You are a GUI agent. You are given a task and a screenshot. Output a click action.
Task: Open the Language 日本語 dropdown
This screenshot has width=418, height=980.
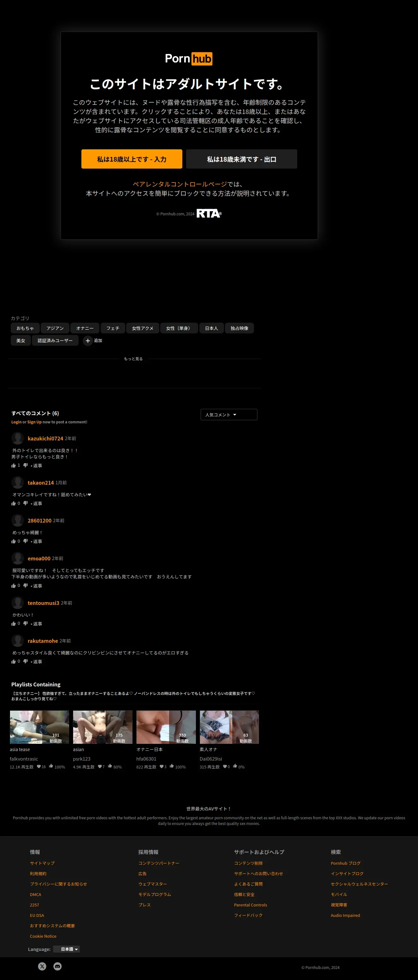67,949
